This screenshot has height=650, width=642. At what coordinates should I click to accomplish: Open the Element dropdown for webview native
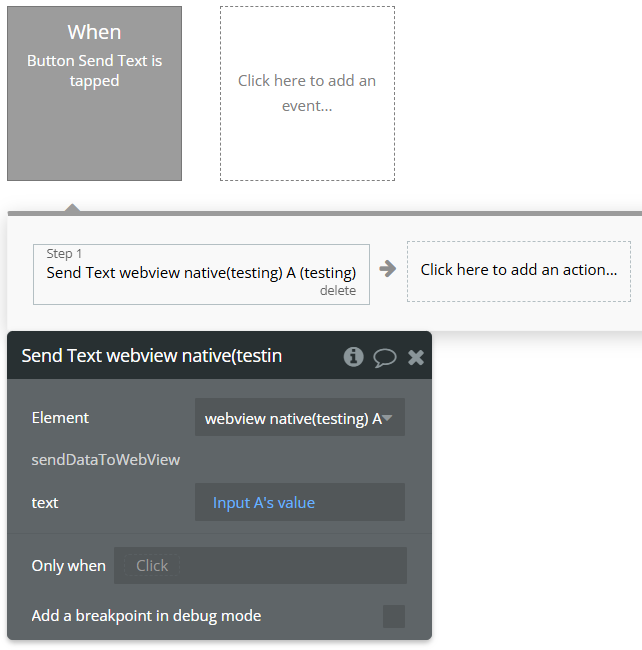299,418
